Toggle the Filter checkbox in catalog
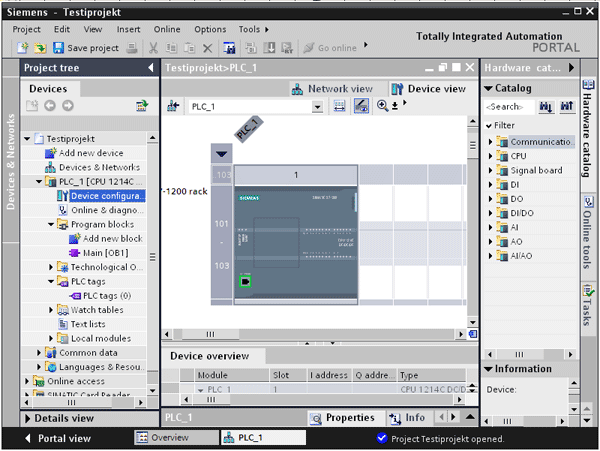The height and width of the screenshot is (451, 600). pyautogui.click(x=489, y=126)
